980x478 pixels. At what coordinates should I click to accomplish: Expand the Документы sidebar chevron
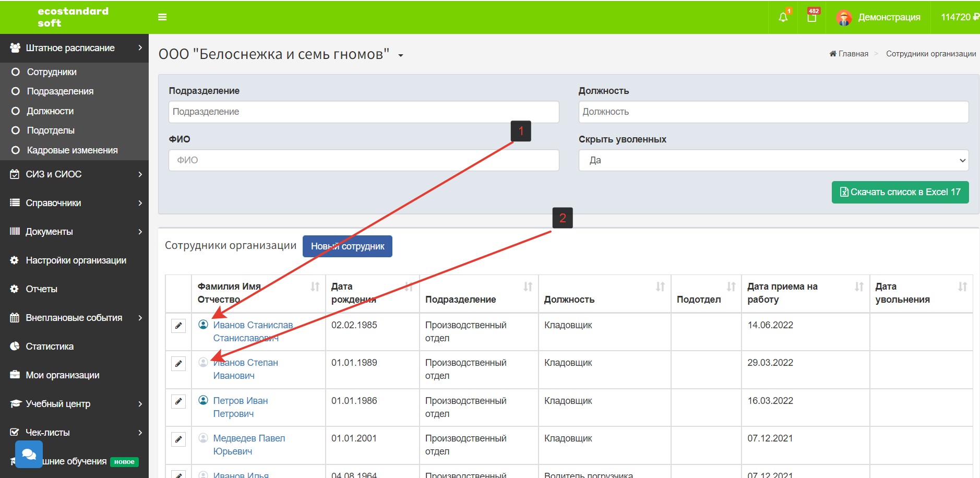tap(140, 232)
